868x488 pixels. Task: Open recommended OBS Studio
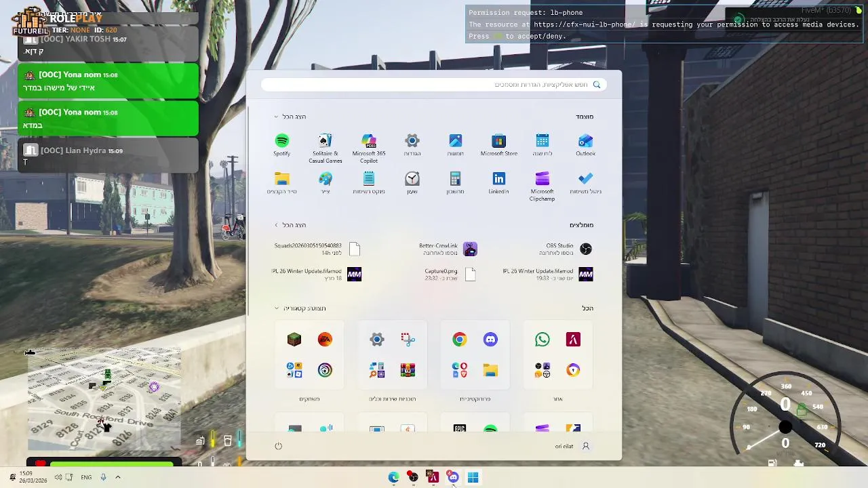[x=566, y=249]
